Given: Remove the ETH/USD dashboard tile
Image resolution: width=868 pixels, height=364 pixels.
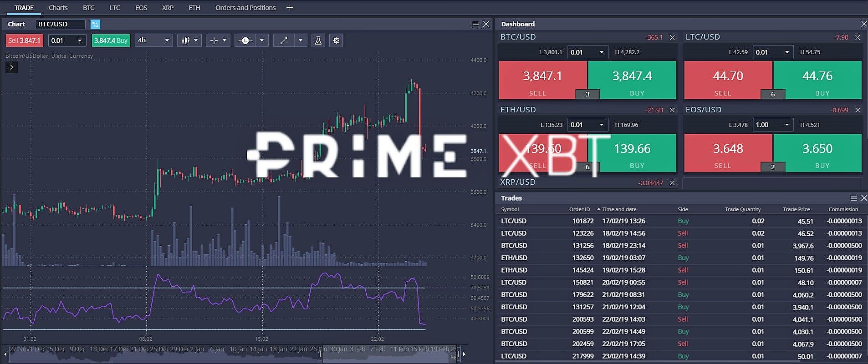Looking at the screenshot, I should click(x=672, y=110).
